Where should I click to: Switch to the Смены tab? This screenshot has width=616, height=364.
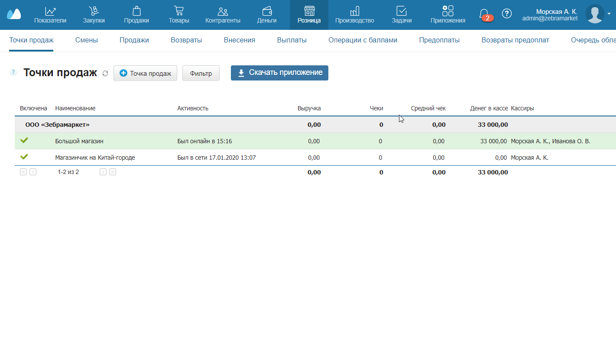(x=87, y=40)
